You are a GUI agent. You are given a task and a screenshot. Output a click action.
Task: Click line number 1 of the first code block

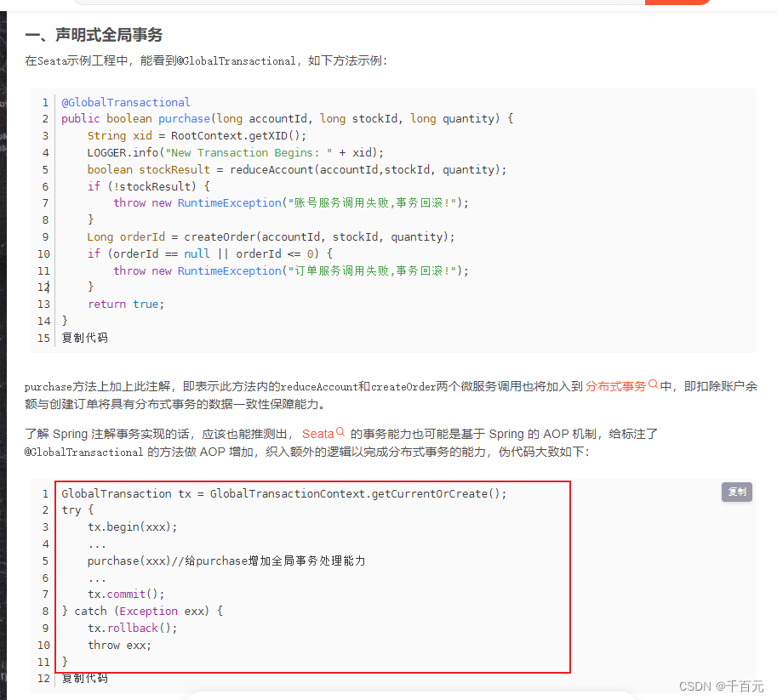(x=44, y=101)
